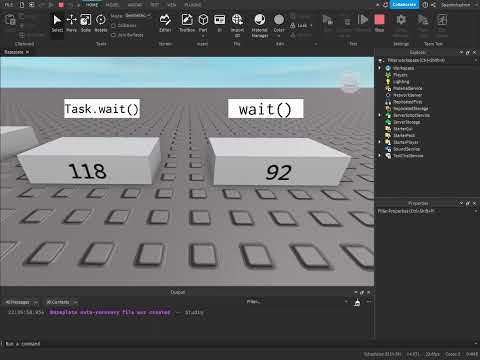Switch to the AVATAR ribbon tab
Viewport: 480px width, 360px height.
[135, 5]
